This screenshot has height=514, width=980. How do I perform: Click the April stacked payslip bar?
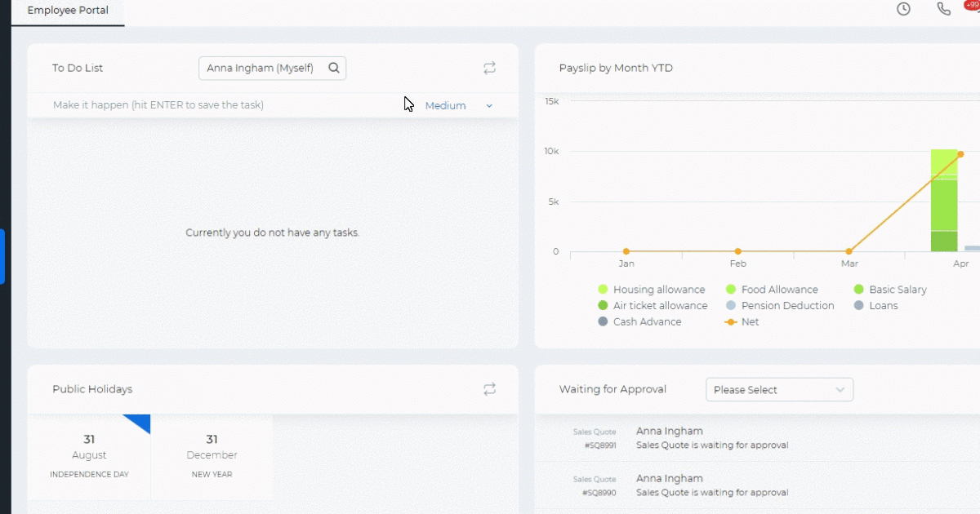[x=944, y=200]
